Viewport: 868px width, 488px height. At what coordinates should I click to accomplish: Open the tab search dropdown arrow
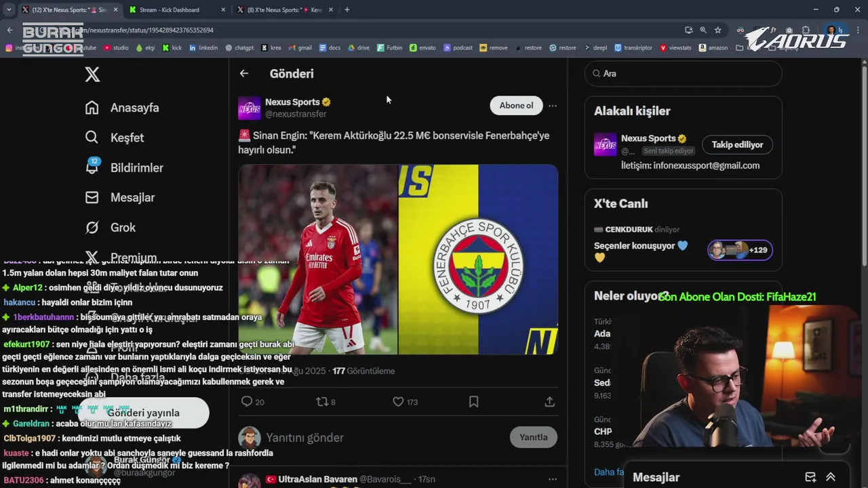pyautogui.click(x=9, y=9)
